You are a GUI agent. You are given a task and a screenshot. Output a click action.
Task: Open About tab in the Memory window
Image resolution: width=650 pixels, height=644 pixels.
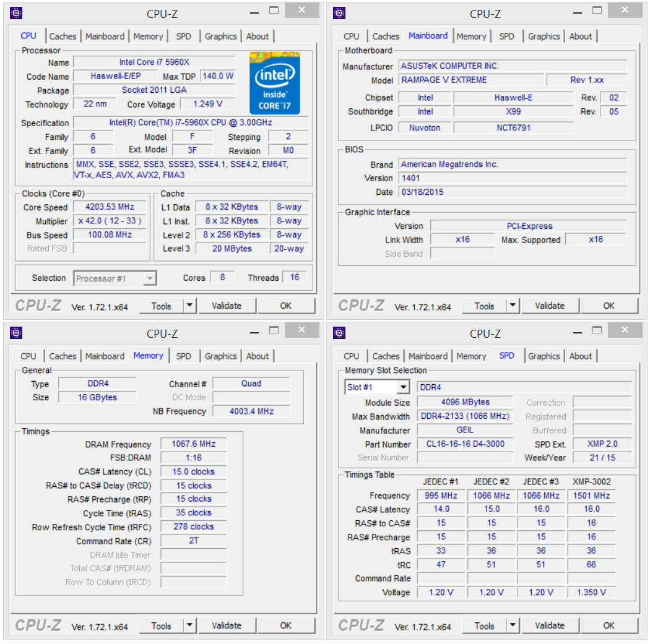click(258, 356)
